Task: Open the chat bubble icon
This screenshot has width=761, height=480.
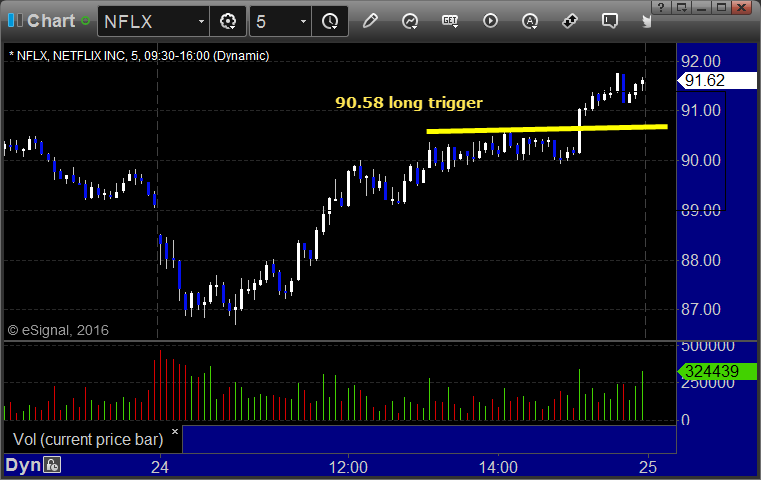Action: pyautogui.click(x=610, y=21)
